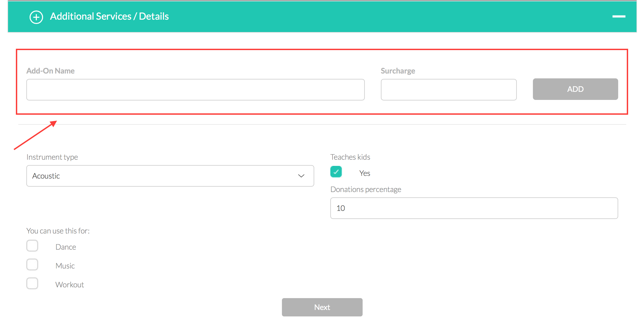Click the ADD button
The height and width of the screenshot is (321, 644).
click(575, 89)
